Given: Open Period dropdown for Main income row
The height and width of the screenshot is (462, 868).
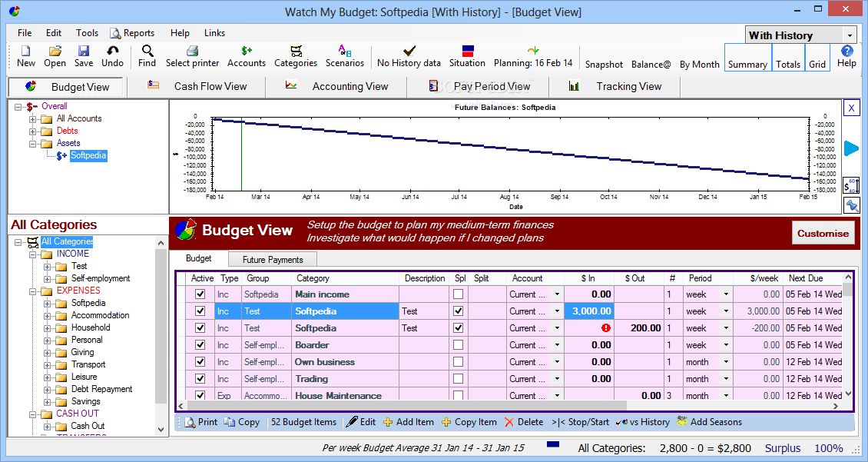Looking at the screenshot, I should click(727, 294).
